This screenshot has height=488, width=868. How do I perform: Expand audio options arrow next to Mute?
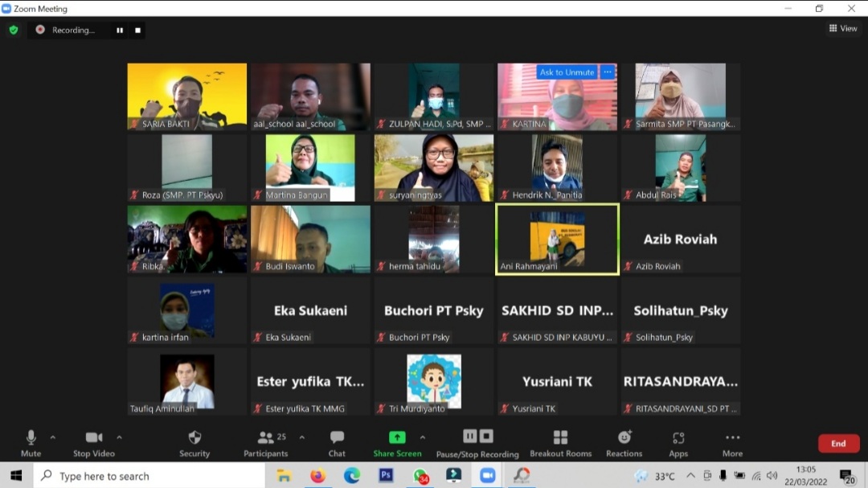[53, 437]
